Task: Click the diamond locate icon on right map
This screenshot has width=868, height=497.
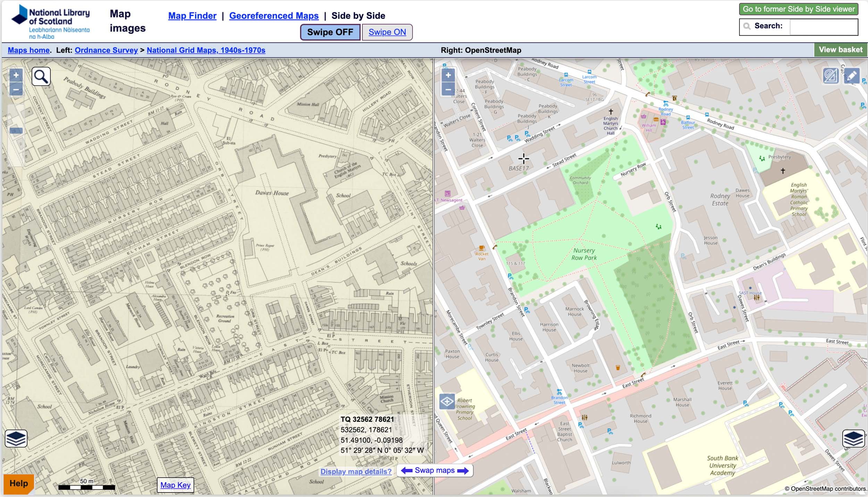Action: (x=447, y=402)
